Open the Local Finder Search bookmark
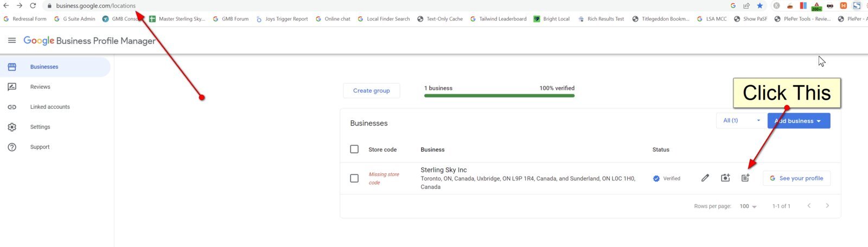 tap(384, 19)
